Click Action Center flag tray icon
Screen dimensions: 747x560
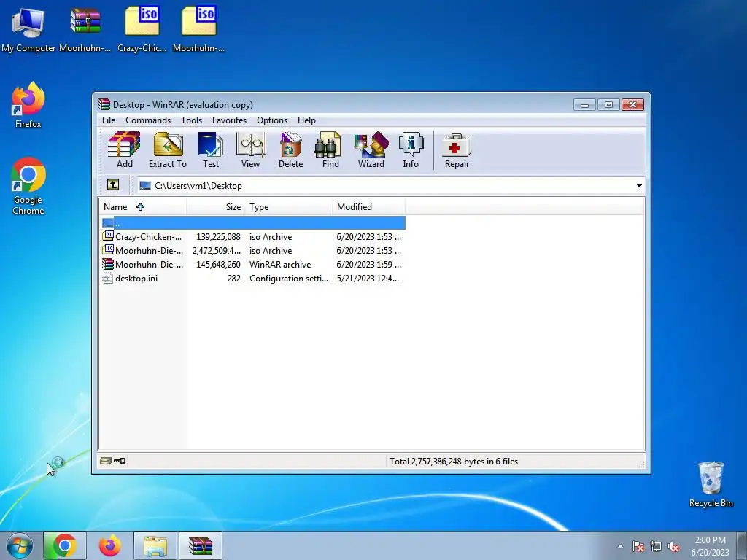pos(638,546)
